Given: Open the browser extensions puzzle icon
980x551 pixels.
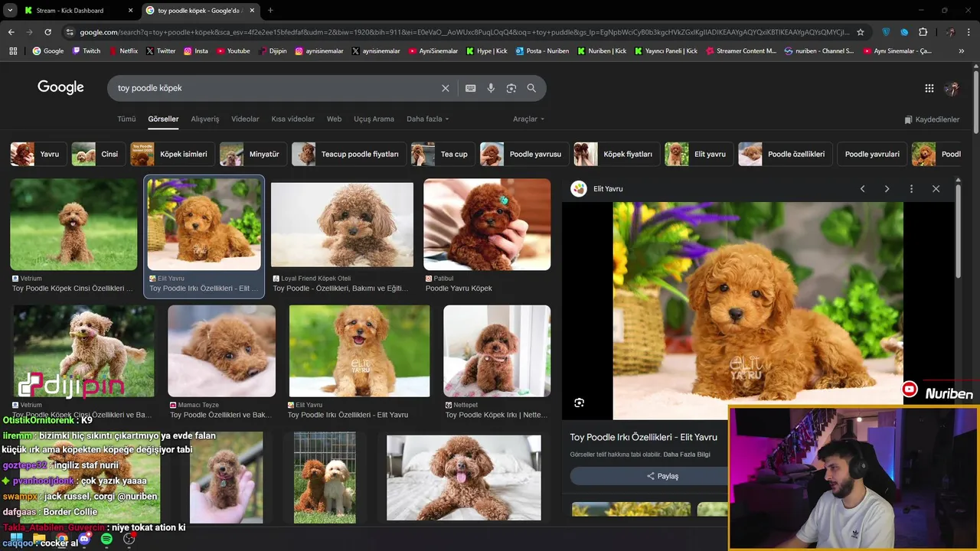Looking at the screenshot, I should point(923,32).
